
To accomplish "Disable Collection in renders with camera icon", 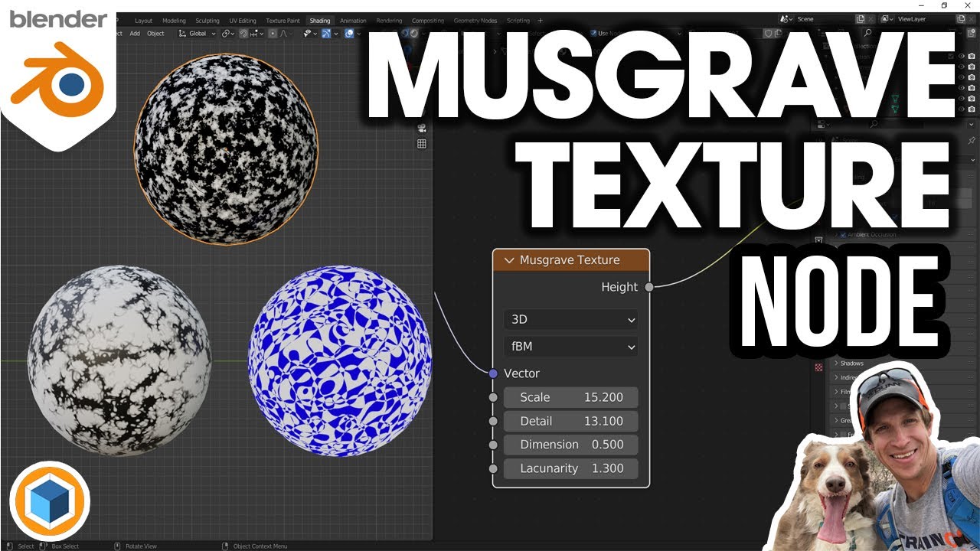I will pyautogui.click(x=972, y=56).
